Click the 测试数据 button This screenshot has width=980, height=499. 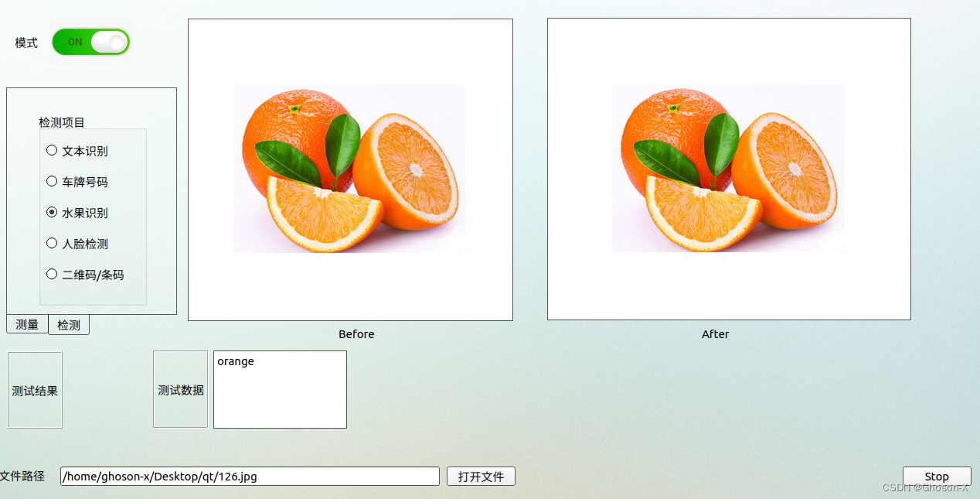[x=181, y=389]
